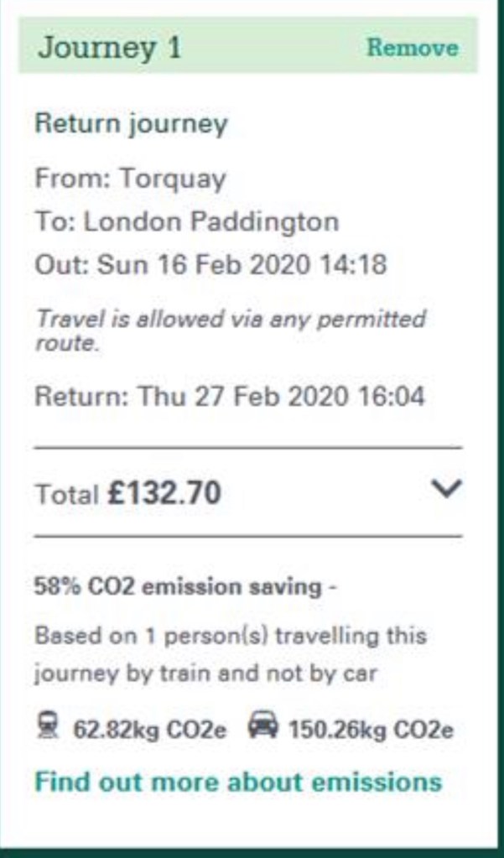Image resolution: width=504 pixels, height=858 pixels.
Task: Click the any permitted route note
Action: tap(230, 330)
